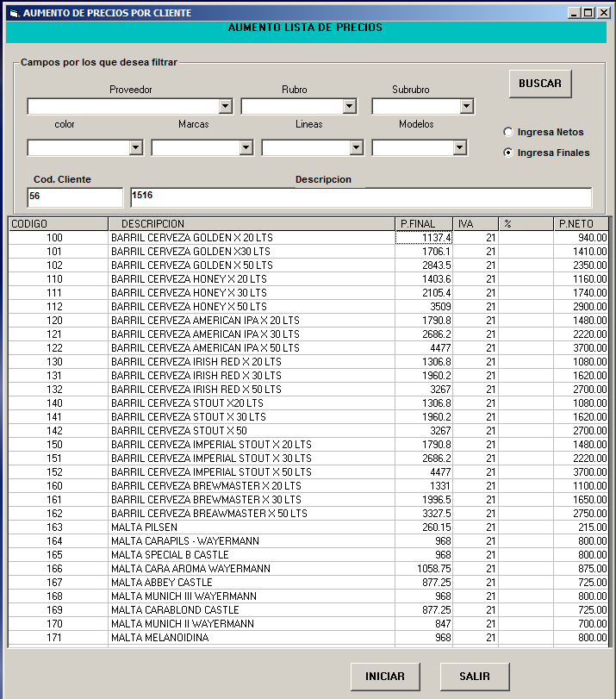Click P.NETO 700.00 for MALTA MUNICH II

(581, 625)
